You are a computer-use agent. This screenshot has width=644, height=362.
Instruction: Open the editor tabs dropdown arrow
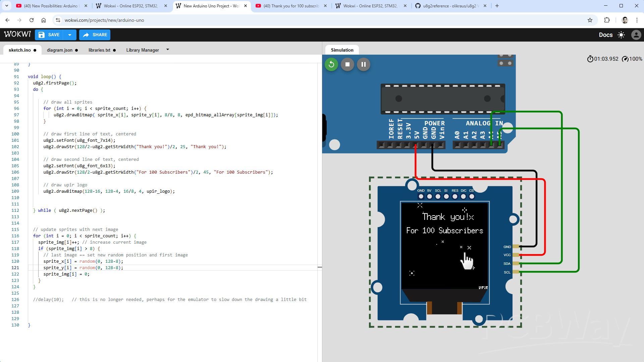point(168,50)
